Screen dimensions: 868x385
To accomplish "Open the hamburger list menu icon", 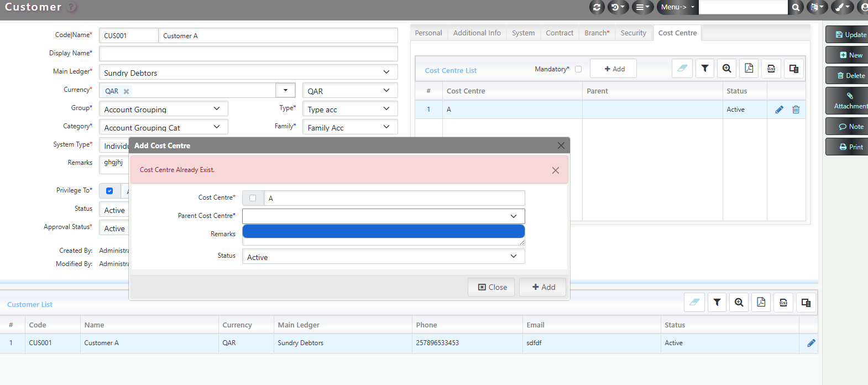I will (x=642, y=7).
